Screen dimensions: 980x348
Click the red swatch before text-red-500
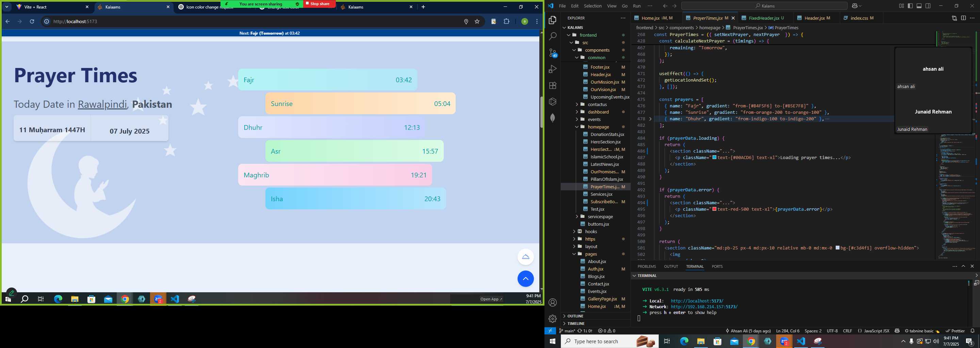tap(715, 209)
